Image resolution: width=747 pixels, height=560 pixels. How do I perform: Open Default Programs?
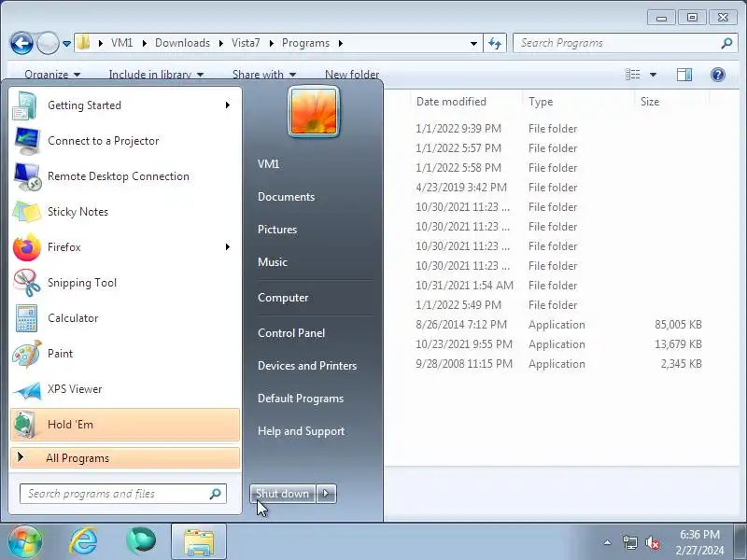[301, 399]
